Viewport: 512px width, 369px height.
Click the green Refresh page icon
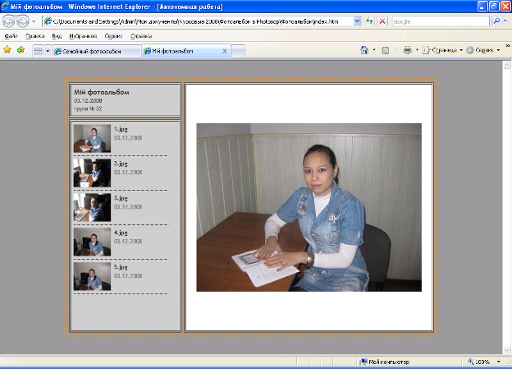coord(369,21)
